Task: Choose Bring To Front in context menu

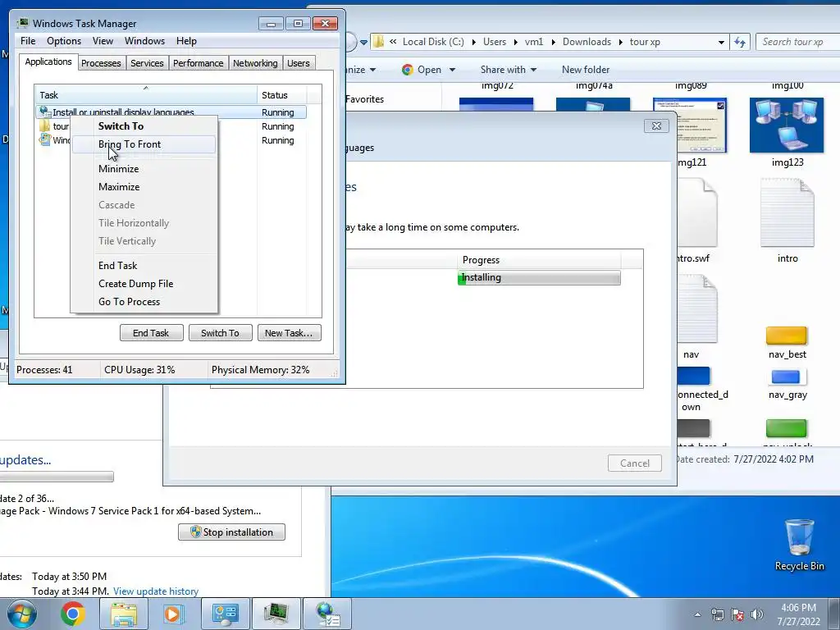Action: (x=144, y=144)
